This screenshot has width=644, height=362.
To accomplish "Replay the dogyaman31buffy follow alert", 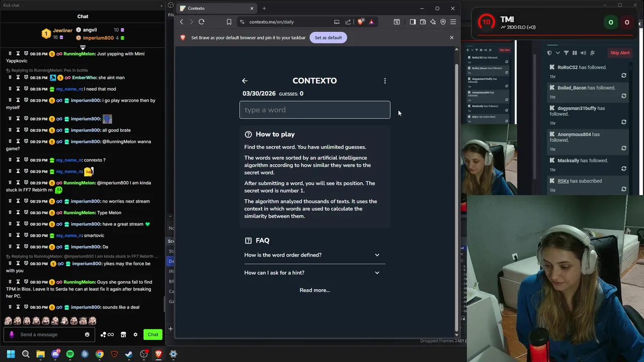I will (x=624, y=122).
